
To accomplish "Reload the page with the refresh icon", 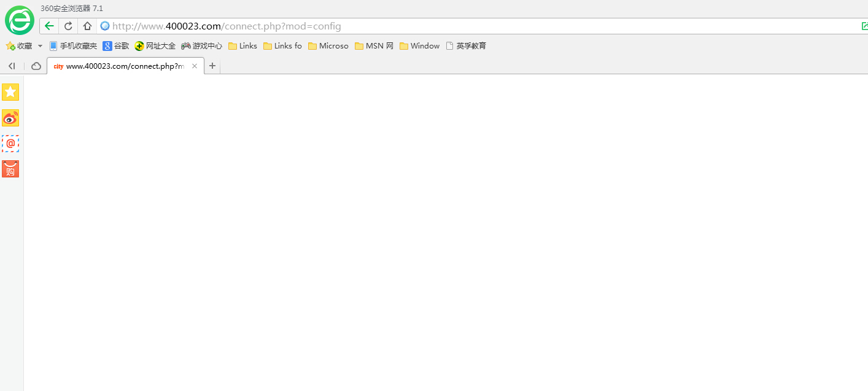I will click(68, 26).
